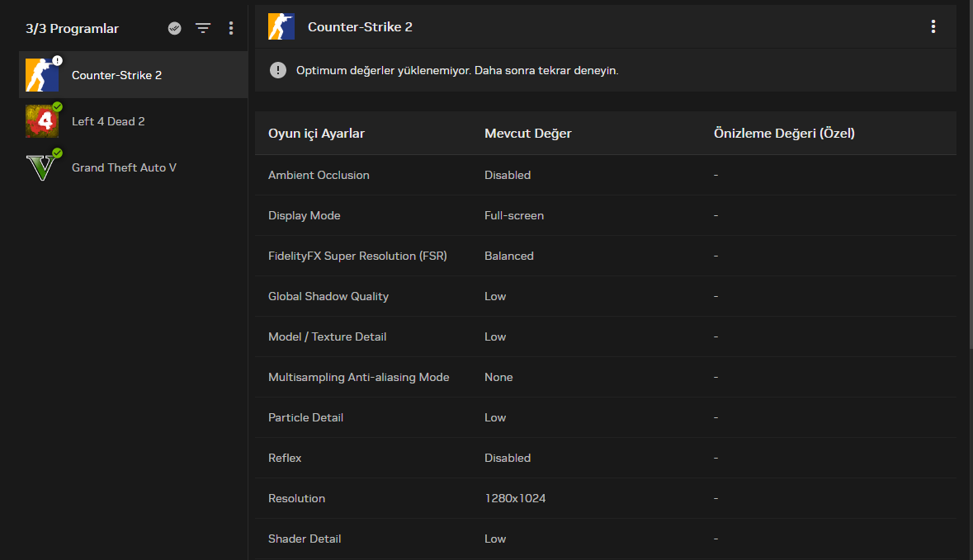973x560 pixels.
Task: Click the Reflex Disabled value
Action: coord(508,458)
